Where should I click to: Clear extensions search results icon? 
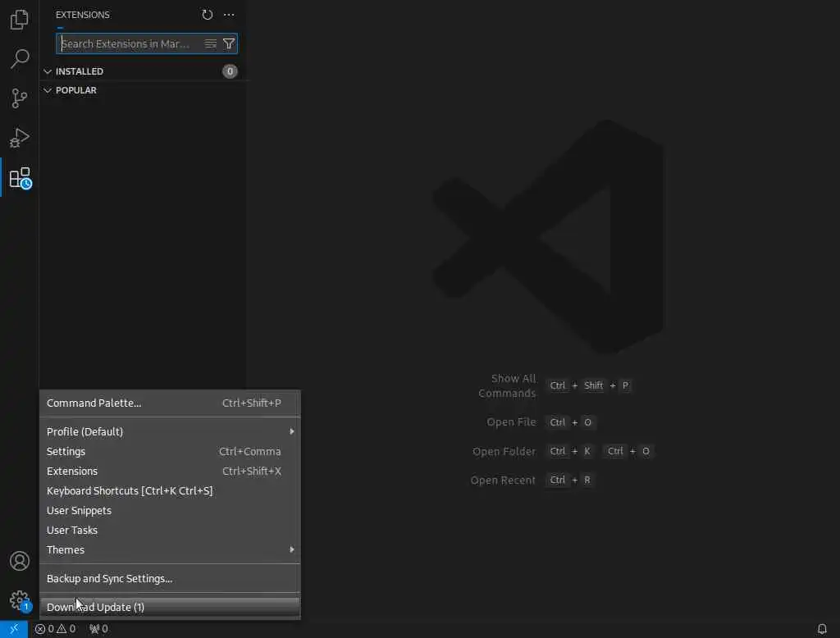click(x=211, y=43)
